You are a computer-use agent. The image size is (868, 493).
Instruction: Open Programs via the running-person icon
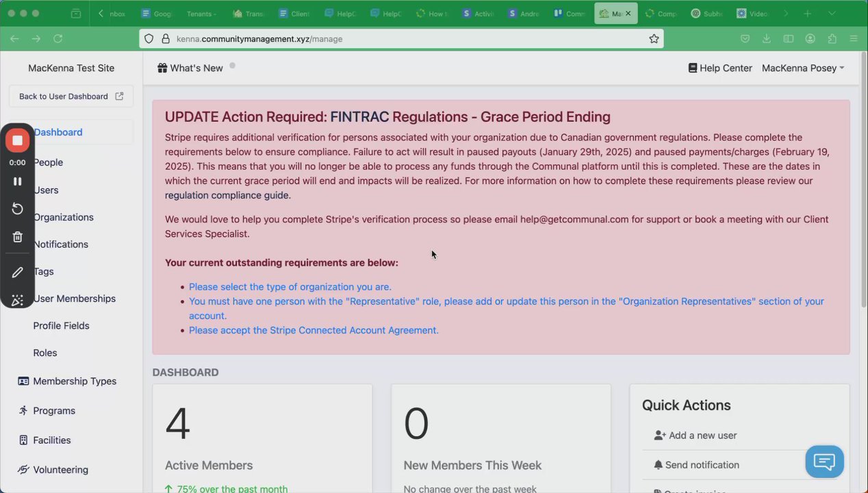coord(23,411)
